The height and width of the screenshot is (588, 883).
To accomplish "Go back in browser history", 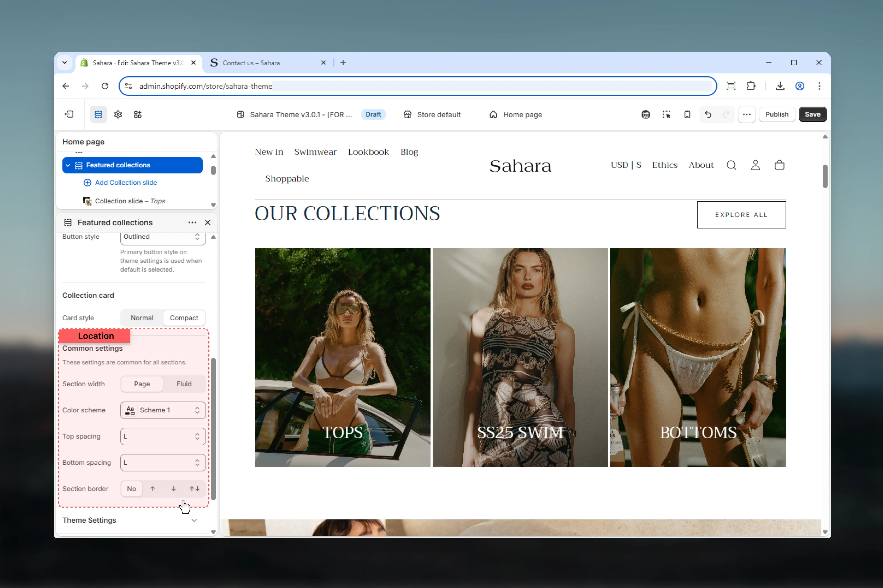I will pos(66,86).
